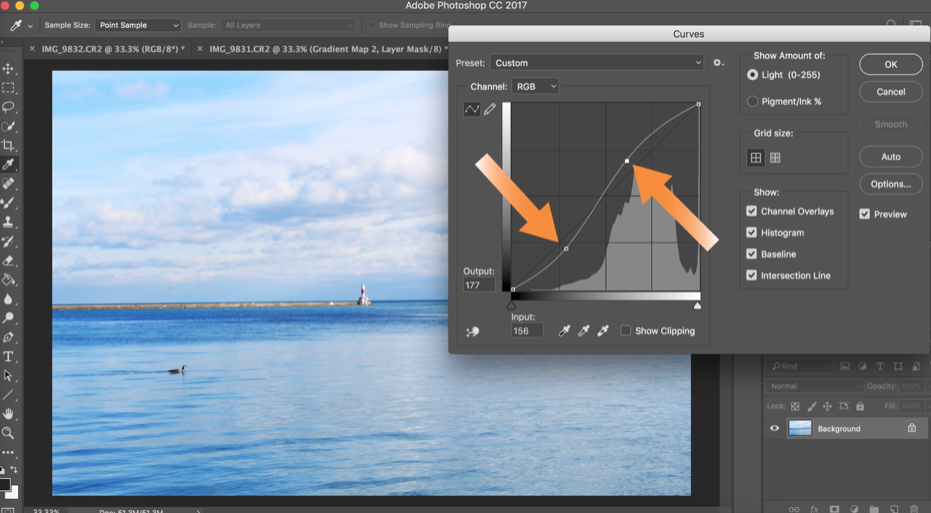Open the Edit Toolbar ellipsis menu
The height and width of the screenshot is (513, 931).
coord(8,452)
